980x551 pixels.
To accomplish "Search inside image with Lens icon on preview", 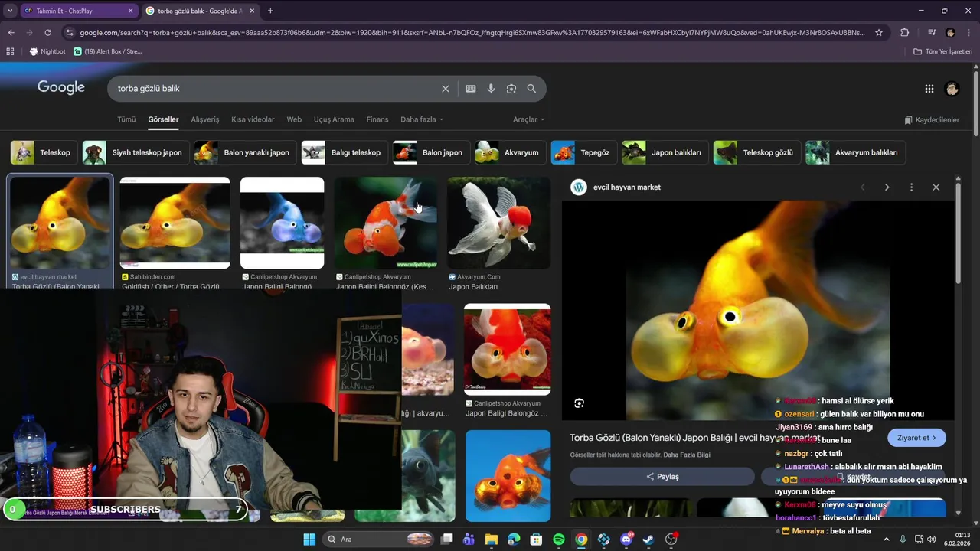I will coord(580,403).
